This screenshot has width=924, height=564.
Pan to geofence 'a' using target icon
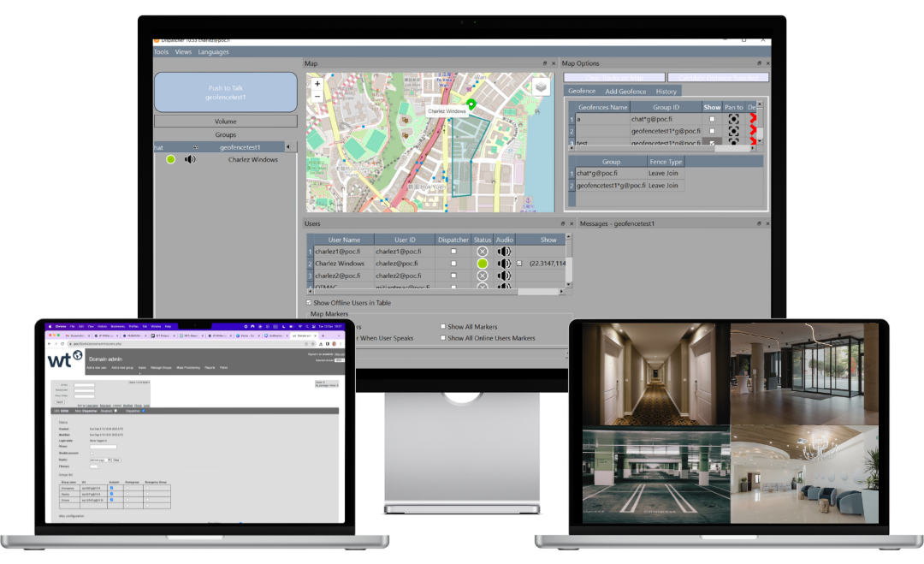pyautogui.click(x=733, y=120)
